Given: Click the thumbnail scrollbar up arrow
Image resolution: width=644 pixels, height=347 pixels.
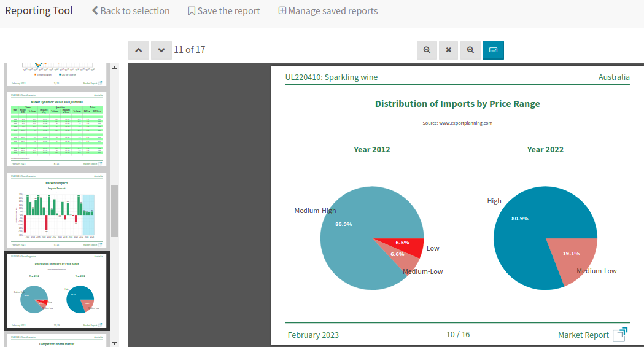Looking at the screenshot, I should (115, 68).
